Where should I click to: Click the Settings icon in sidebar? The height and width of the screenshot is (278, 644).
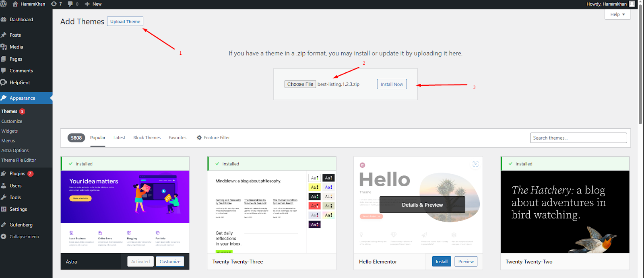pos(4,209)
